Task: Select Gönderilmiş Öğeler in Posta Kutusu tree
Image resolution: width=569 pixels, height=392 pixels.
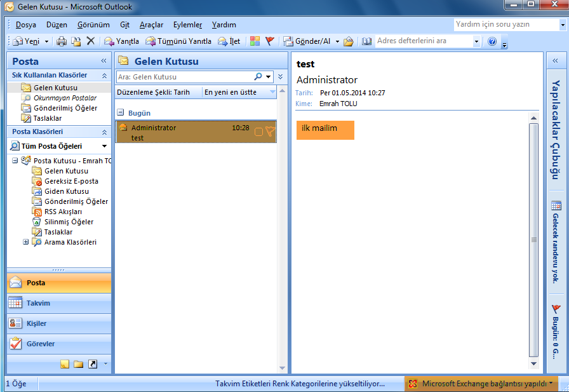Action: (76, 201)
